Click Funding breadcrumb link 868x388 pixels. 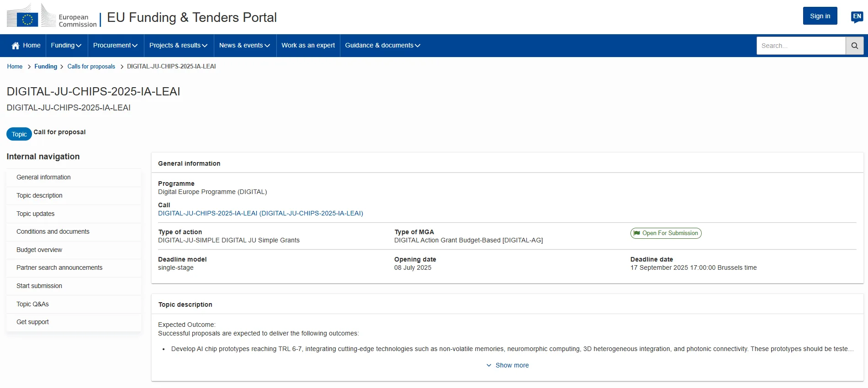46,67
